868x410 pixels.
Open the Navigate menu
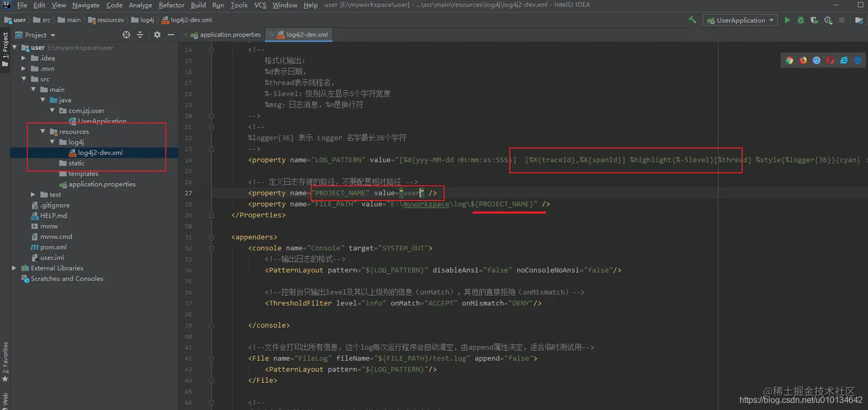coord(86,5)
